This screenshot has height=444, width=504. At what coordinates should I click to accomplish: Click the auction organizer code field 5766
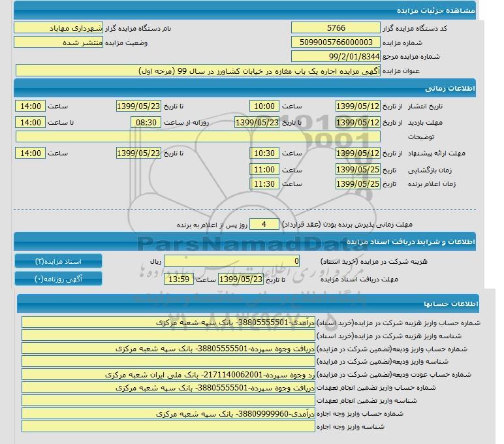336,28
